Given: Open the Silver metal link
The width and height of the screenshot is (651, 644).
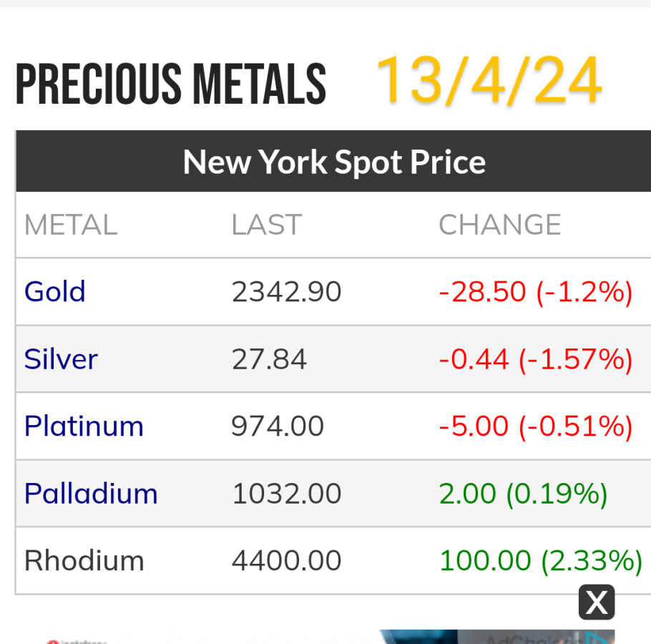Looking at the screenshot, I should point(61,359).
